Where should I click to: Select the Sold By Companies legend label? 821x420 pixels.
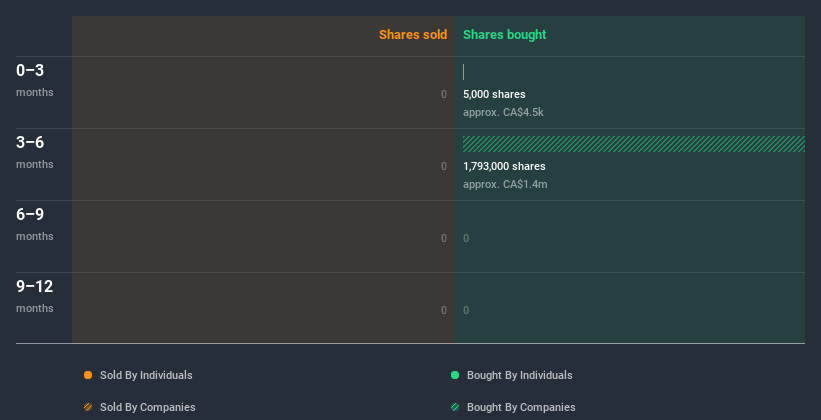[x=148, y=407]
